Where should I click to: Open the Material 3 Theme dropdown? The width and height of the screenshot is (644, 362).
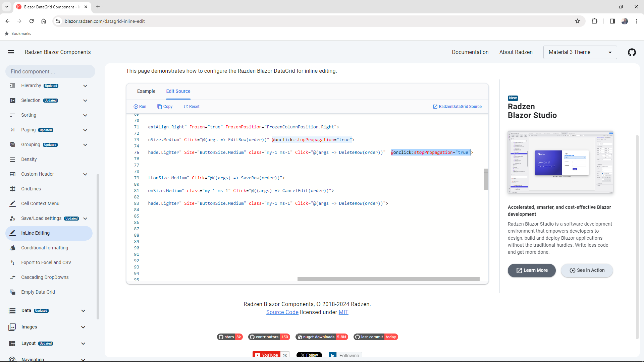(580, 52)
